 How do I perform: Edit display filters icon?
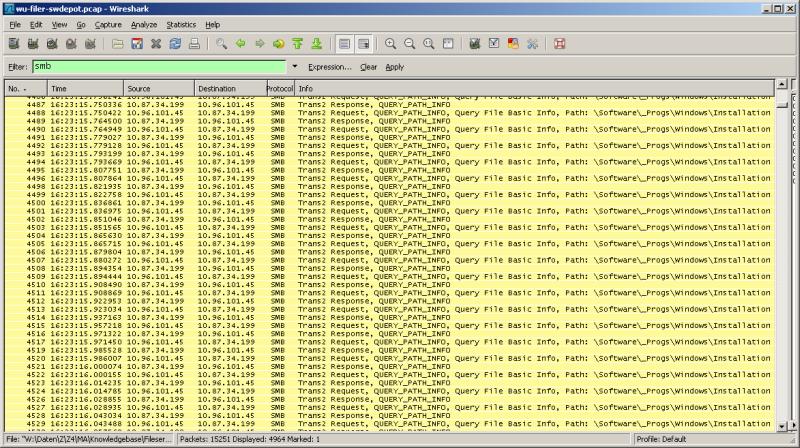pos(494,44)
